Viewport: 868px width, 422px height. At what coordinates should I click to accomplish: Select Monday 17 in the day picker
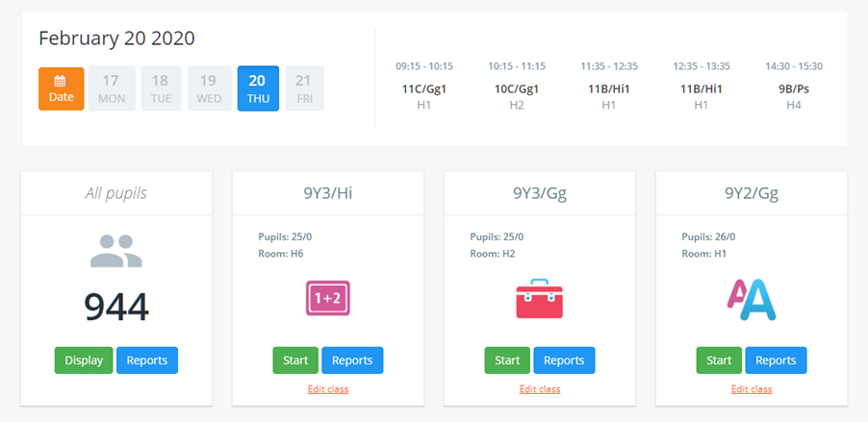pos(112,88)
